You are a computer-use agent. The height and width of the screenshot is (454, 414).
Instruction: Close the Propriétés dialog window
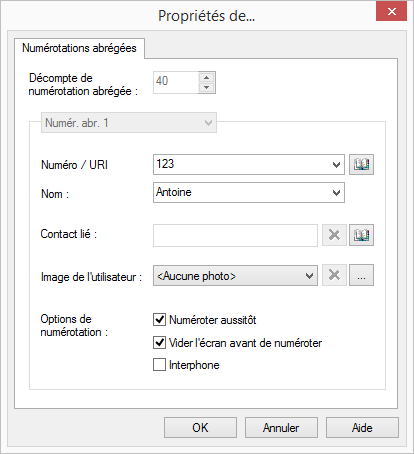pyautogui.click(x=392, y=12)
